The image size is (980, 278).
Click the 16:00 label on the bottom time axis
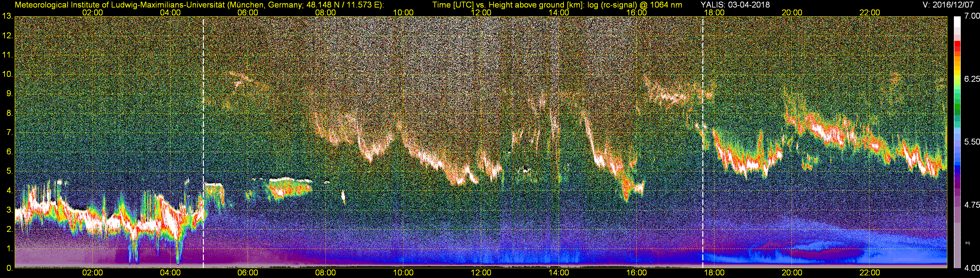pos(636,273)
